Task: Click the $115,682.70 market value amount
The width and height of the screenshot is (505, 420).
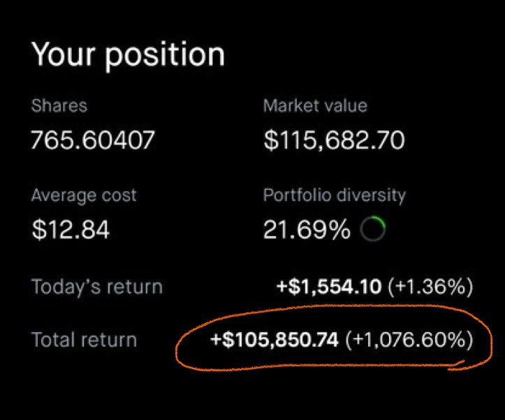Action: [x=334, y=141]
